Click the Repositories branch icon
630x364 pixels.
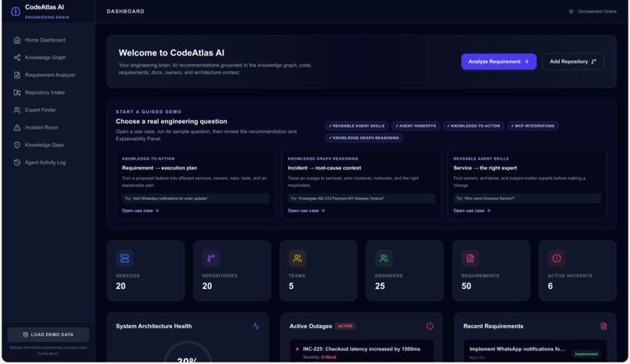pyautogui.click(x=211, y=258)
